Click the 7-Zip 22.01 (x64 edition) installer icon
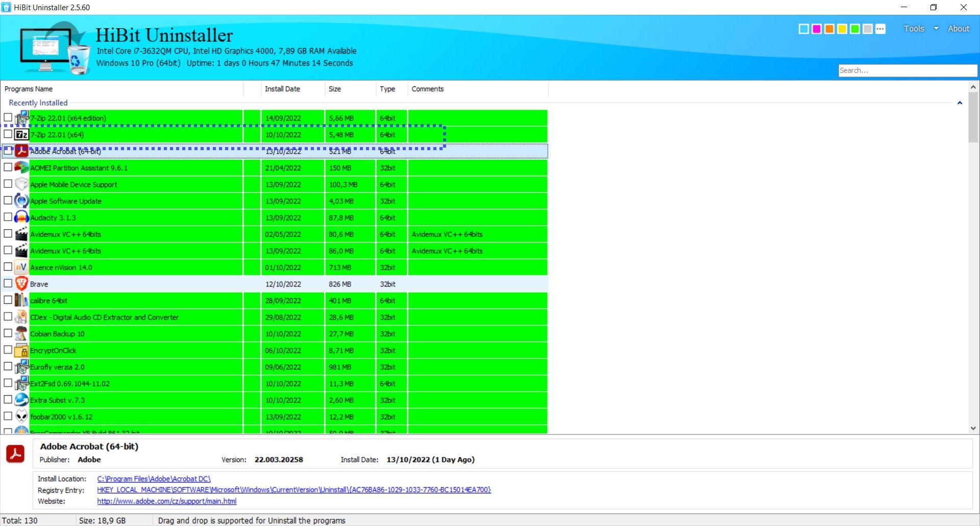The width and height of the screenshot is (980, 526). tap(21, 118)
